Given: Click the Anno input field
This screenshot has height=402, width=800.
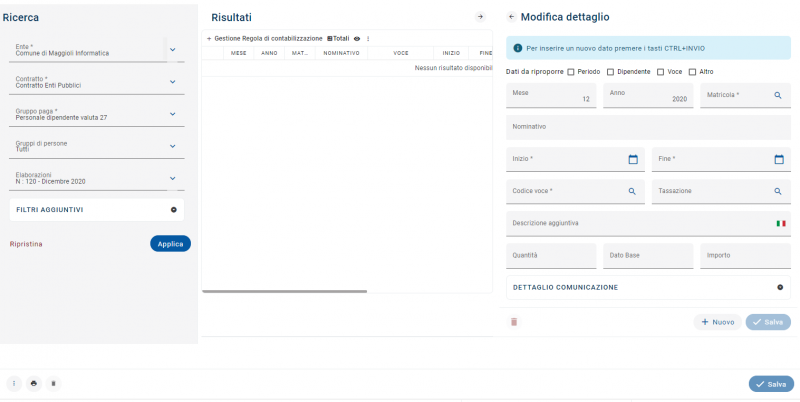Looking at the screenshot, I should tap(648, 96).
